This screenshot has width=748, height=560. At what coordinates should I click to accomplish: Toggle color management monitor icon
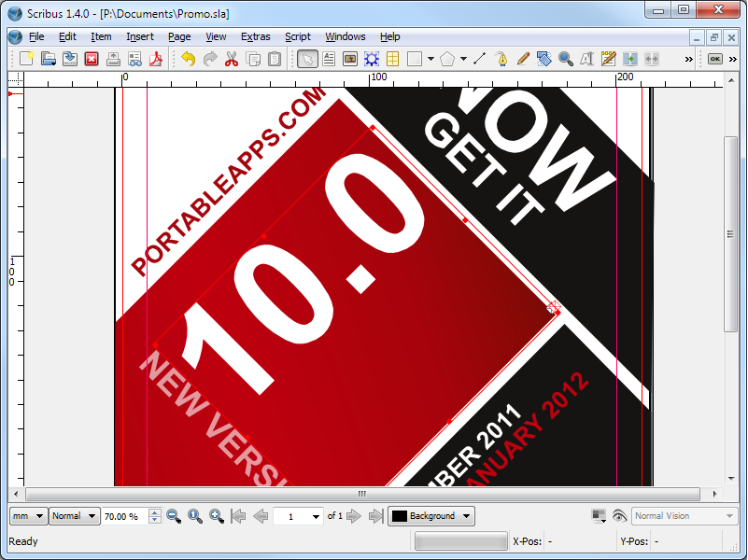pos(599,516)
